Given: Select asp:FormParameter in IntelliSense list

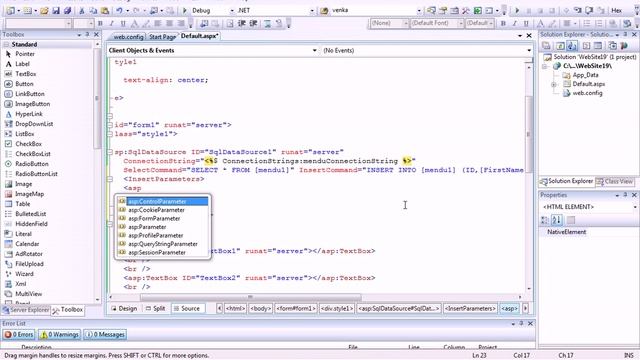Looking at the screenshot, I should tap(163, 218).
